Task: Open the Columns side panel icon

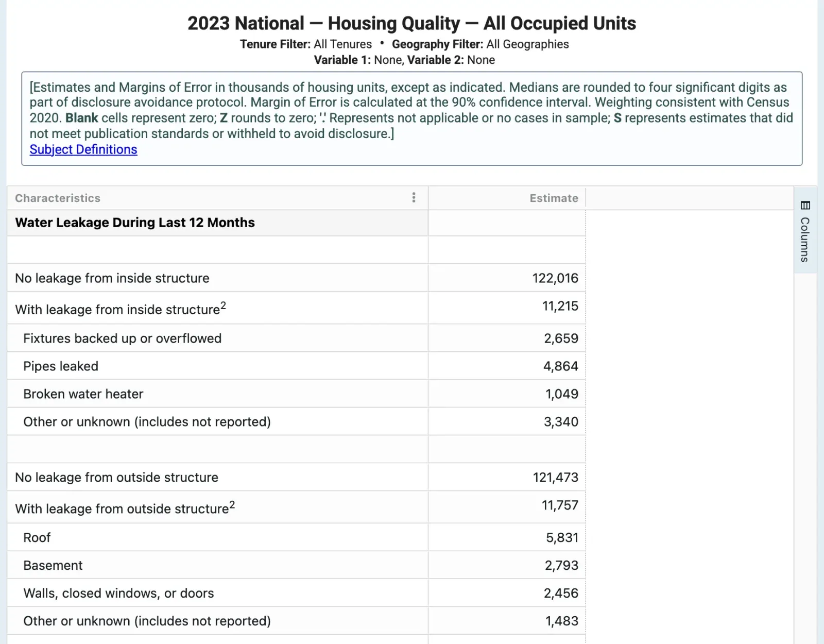Action: [805, 206]
